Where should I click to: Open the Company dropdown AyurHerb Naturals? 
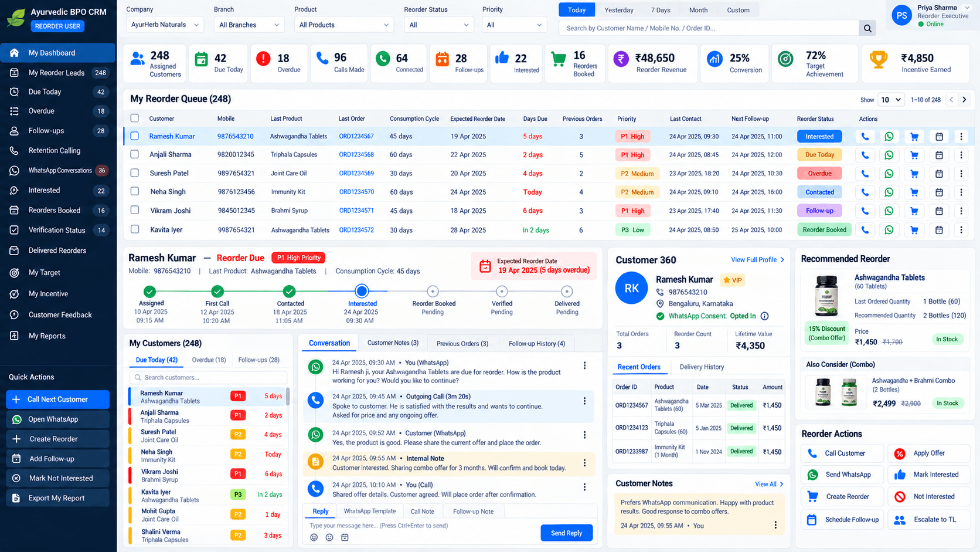click(165, 25)
